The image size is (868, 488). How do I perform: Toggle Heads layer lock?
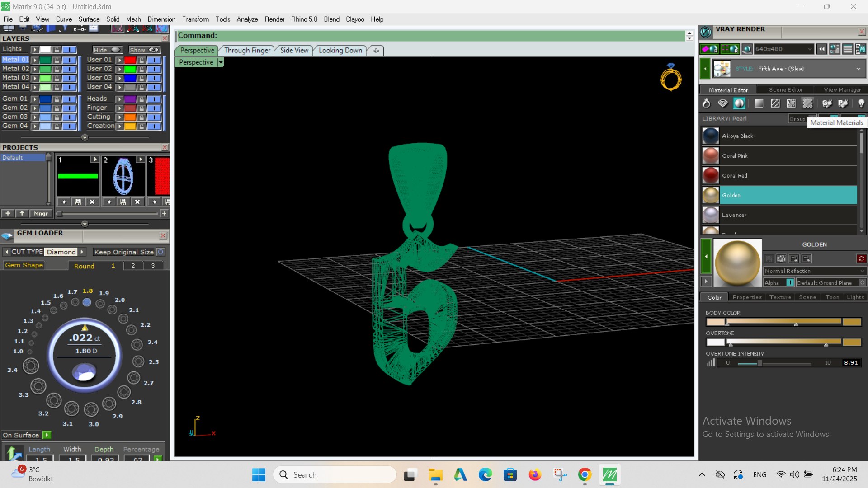click(142, 99)
